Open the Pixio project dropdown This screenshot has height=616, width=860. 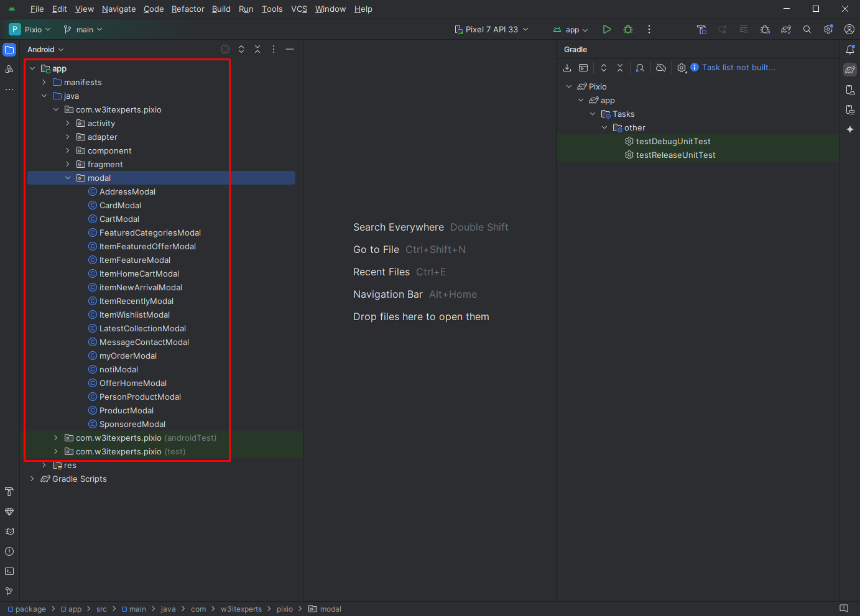pyautogui.click(x=30, y=29)
